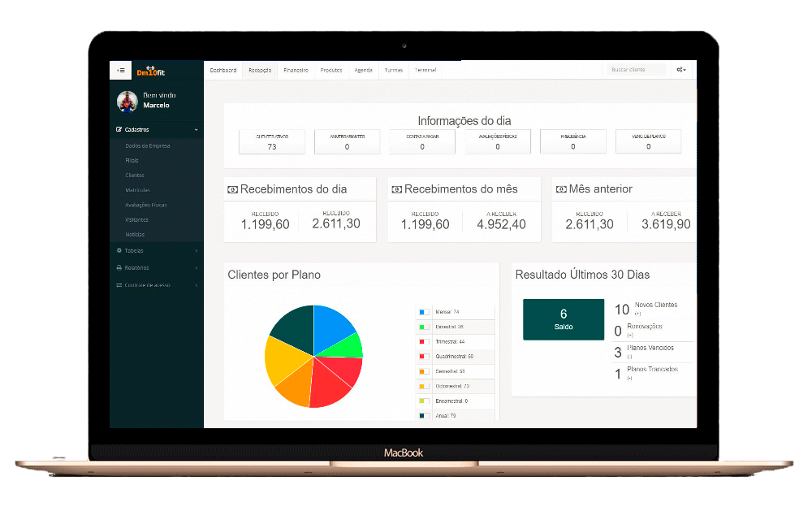Click the Renovações result row
This screenshot has height=507, width=812.
click(654, 330)
